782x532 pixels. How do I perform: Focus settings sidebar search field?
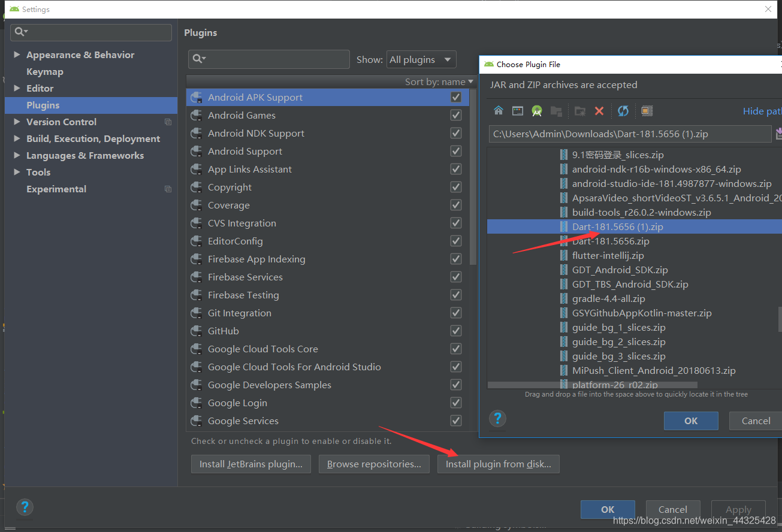(x=91, y=32)
